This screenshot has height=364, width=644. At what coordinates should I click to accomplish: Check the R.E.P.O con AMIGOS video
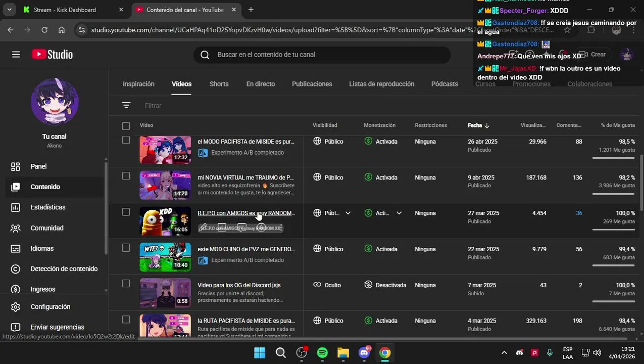[x=126, y=212]
